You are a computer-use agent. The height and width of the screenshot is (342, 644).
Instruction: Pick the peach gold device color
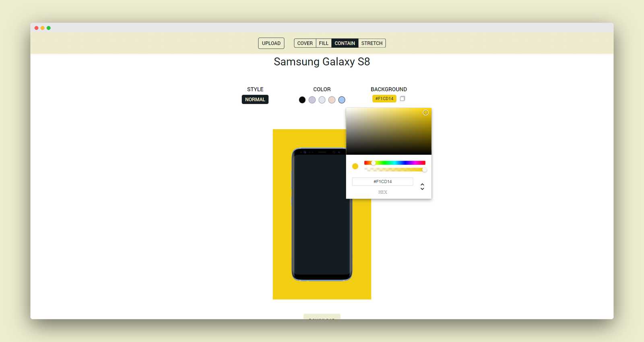point(332,100)
